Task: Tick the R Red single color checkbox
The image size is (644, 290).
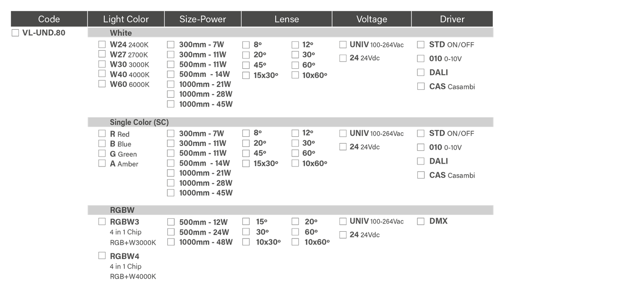Action: [x=102, y=134]
